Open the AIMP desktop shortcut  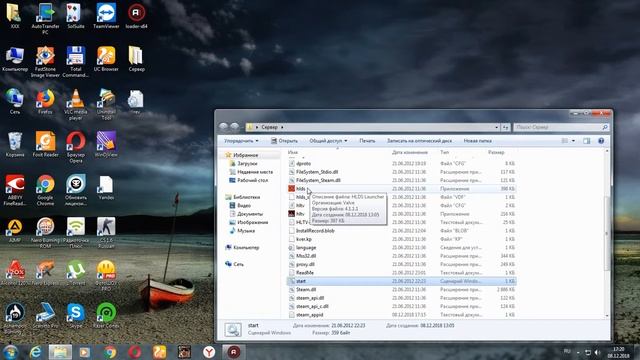(15, 230)
